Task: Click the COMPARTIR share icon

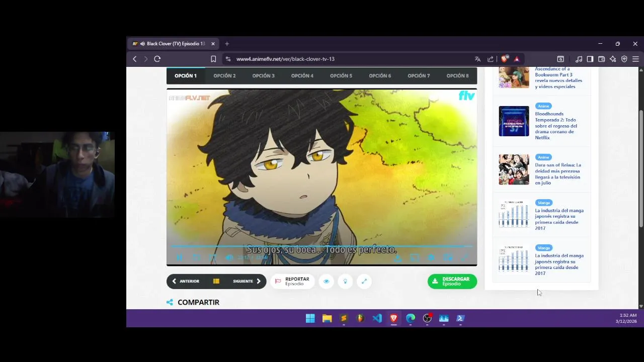Action: coord(170,302)
